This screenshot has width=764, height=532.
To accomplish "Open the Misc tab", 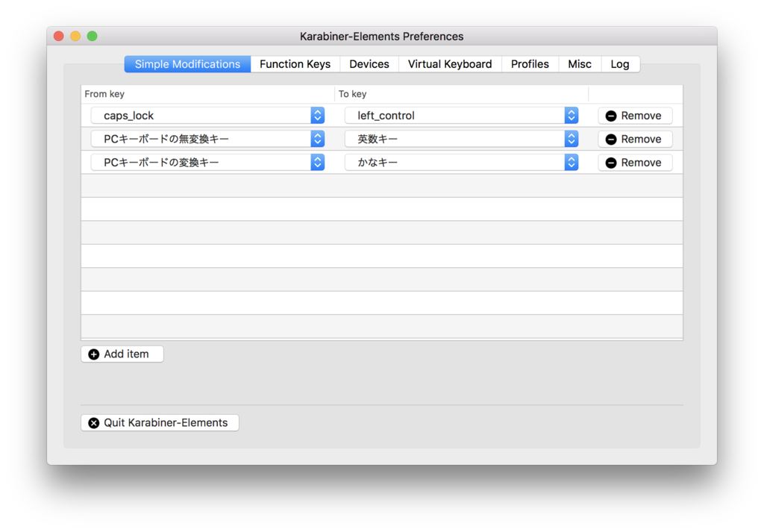I will 579,64.
